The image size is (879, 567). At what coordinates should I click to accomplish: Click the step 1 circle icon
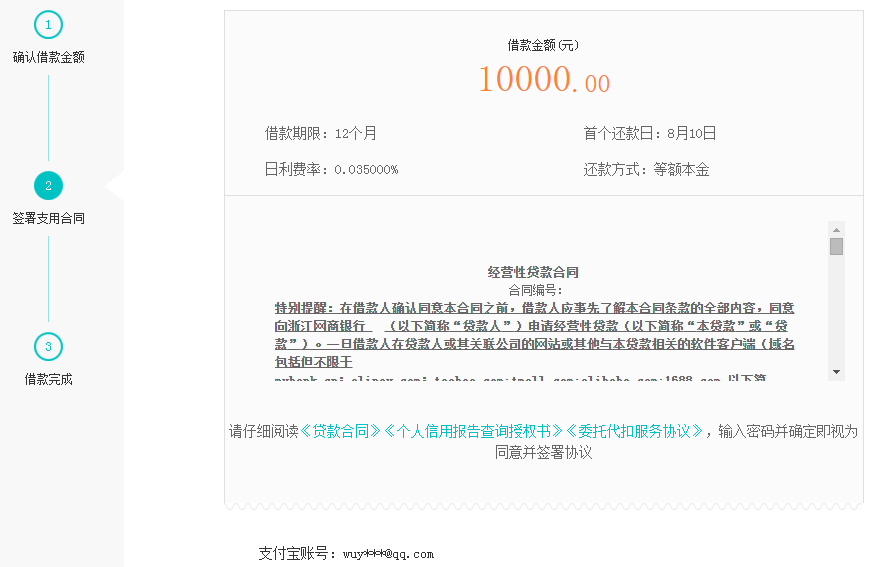(x=48, y=25)
